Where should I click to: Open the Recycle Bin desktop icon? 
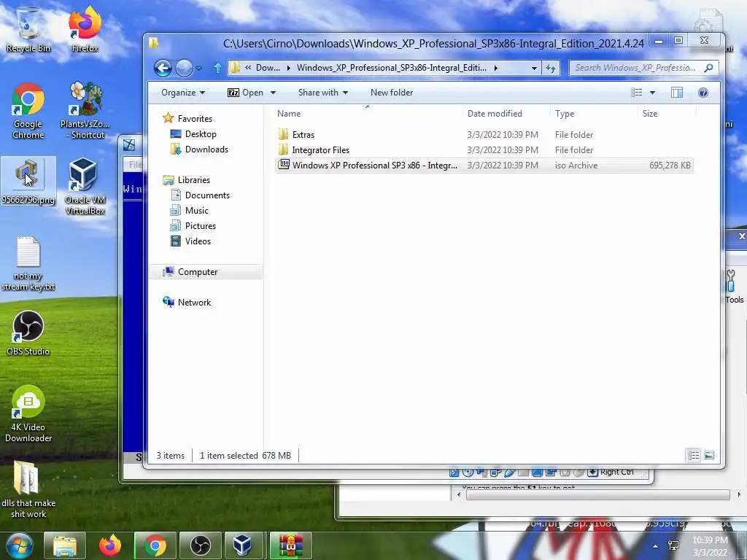[28, 29]
